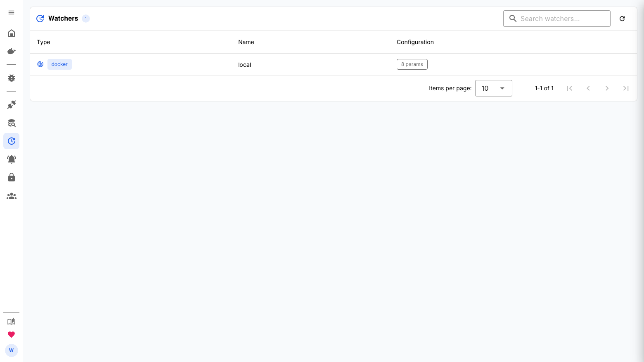This screenshot has height=362, width=644.
Task: Open the plug icon page in sidebar
Action: (x=12, y=105)
